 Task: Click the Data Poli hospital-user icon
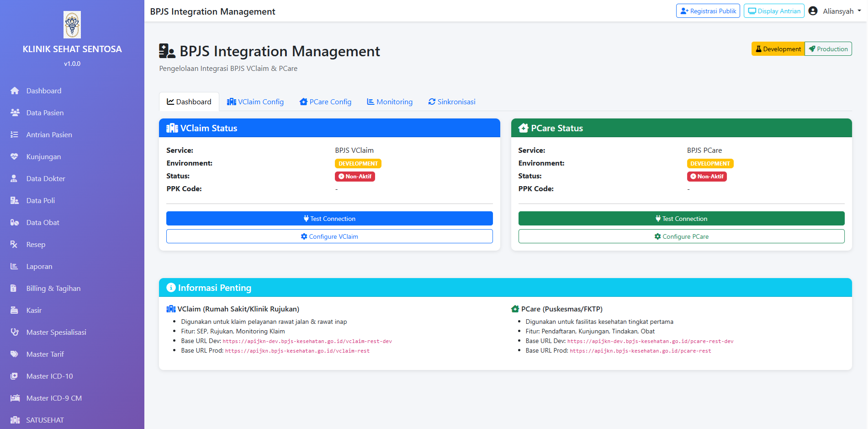[x=15, y=200]
